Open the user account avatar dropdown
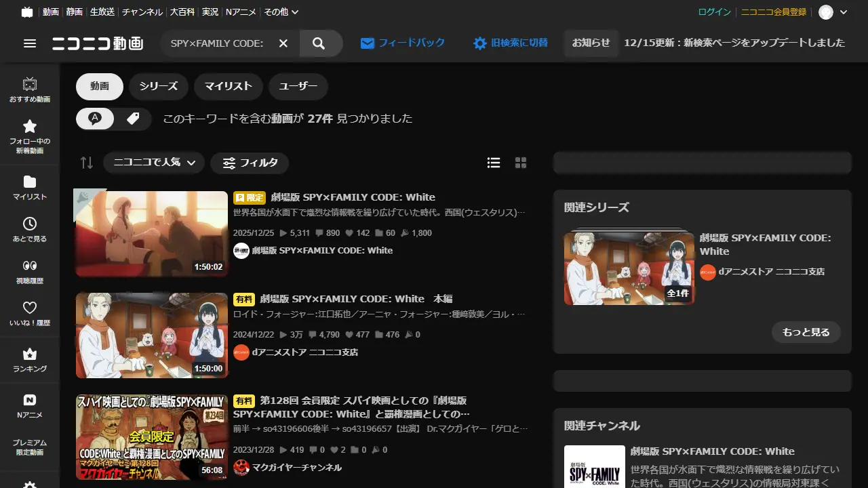The image size is (868, 488). (833, 12)
